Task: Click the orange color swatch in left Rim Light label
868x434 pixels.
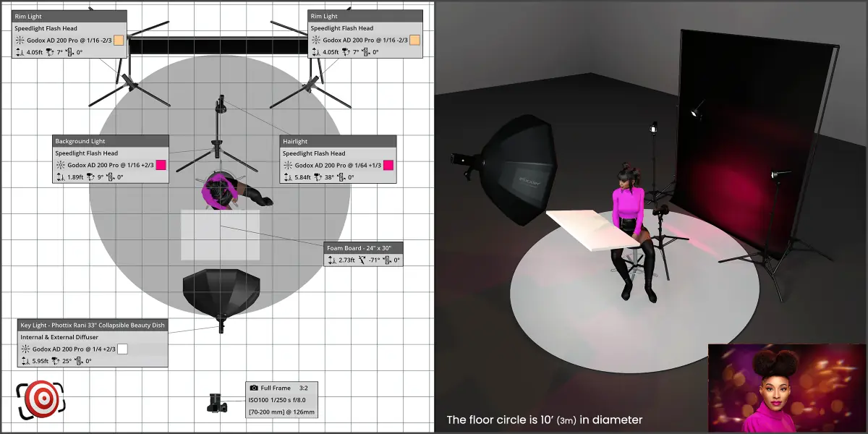Action: 119,41
